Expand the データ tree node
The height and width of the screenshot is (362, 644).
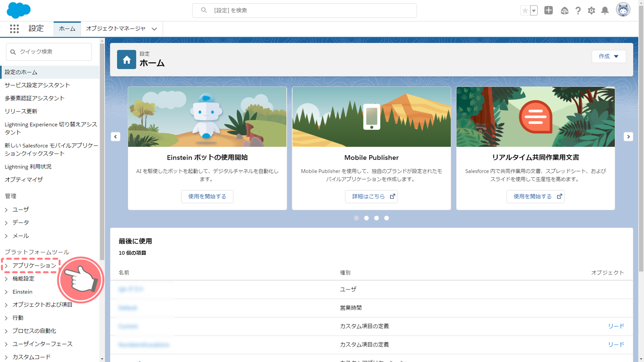click(6, 223)
